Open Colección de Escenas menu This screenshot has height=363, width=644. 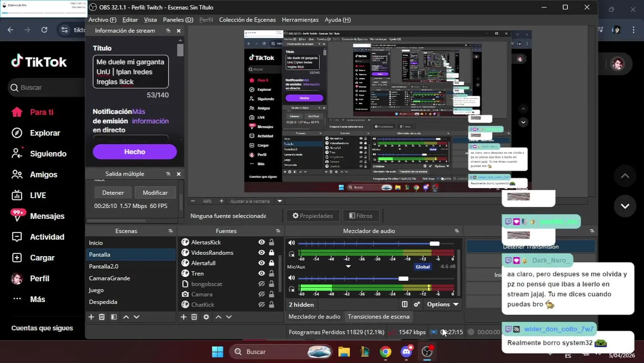247,20
